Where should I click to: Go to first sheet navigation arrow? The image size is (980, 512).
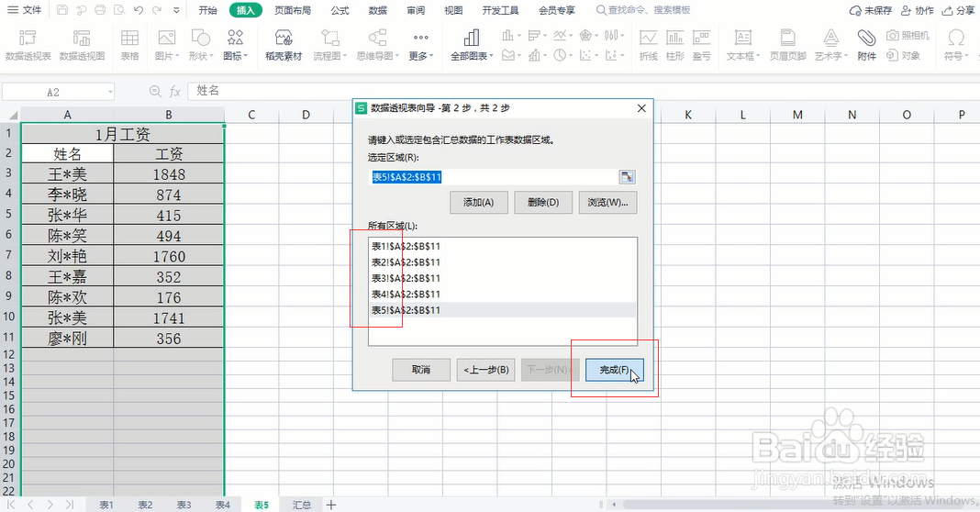point(11,505)
